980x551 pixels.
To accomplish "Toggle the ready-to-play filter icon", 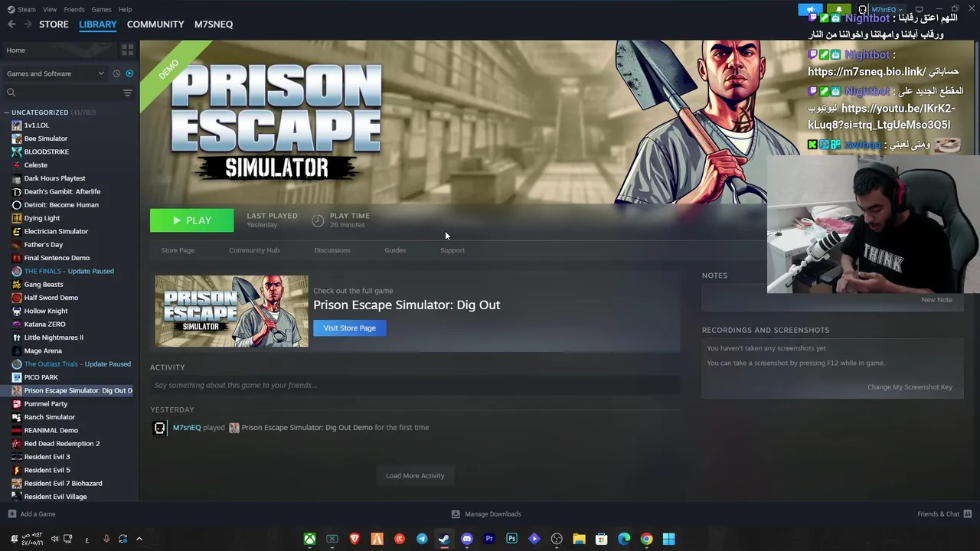I will pyautogui.click(x=129, y=73).
